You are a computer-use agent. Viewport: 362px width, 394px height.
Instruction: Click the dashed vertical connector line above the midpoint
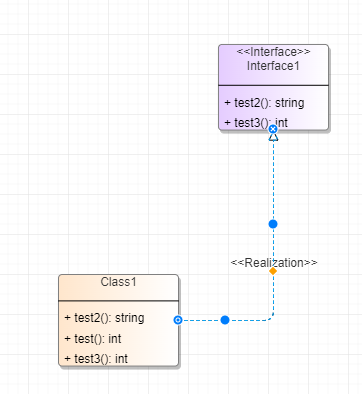[273, 180]
